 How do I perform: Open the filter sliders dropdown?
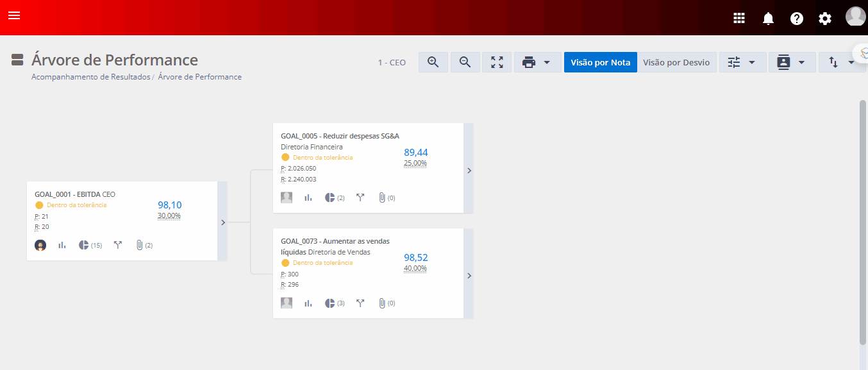pos(742,62)
